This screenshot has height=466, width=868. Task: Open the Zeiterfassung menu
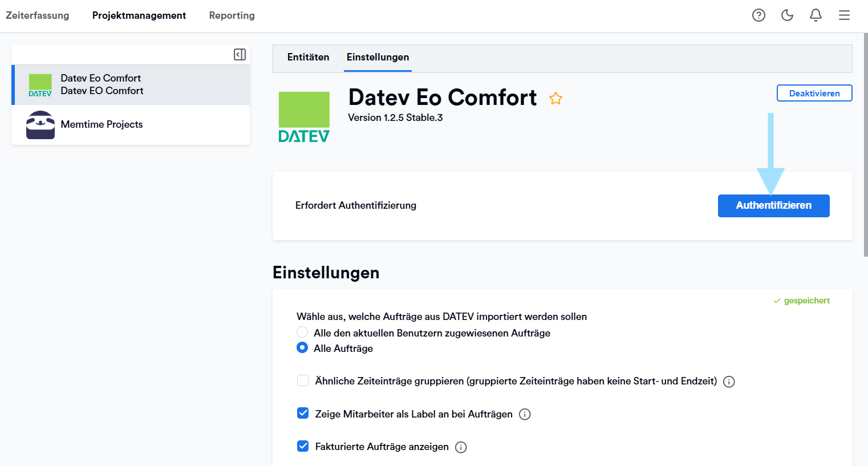[38, 15]
